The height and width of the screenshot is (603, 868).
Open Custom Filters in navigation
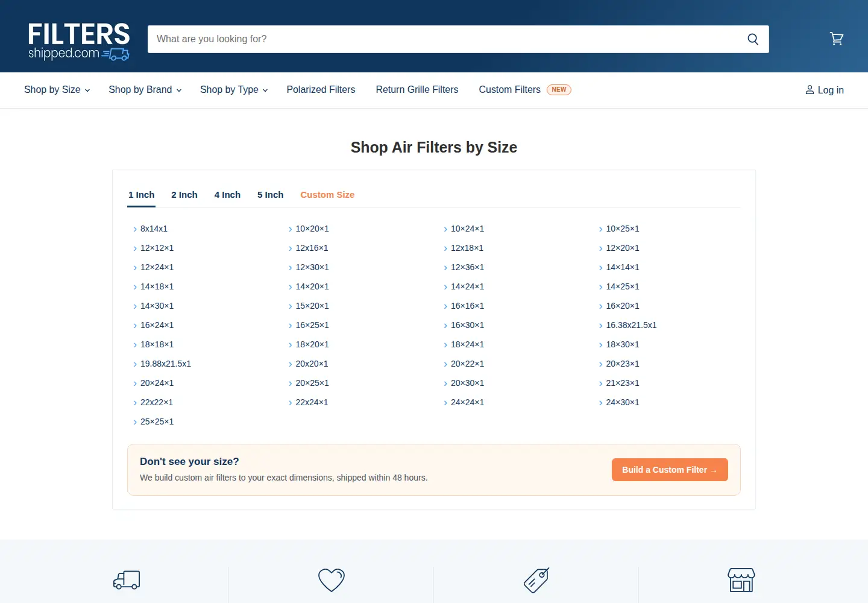point(510,90)
